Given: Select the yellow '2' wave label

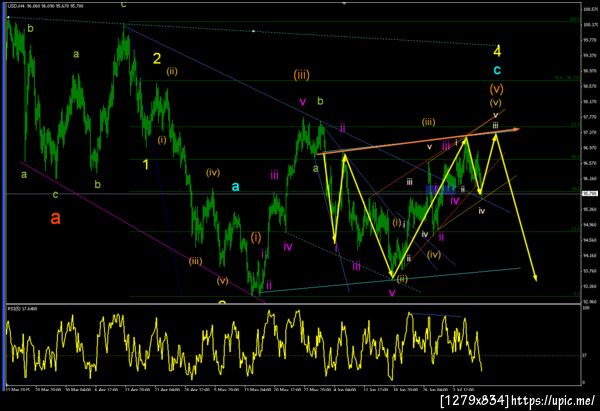Looking at the screenshot, I should [x=157, y=59].
